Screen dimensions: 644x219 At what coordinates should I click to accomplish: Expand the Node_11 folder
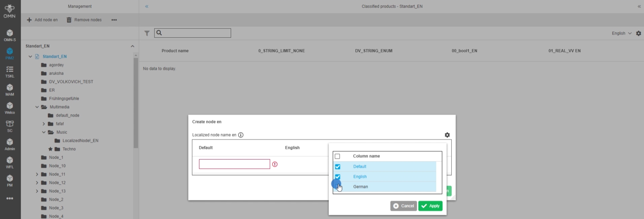(37, 174)
